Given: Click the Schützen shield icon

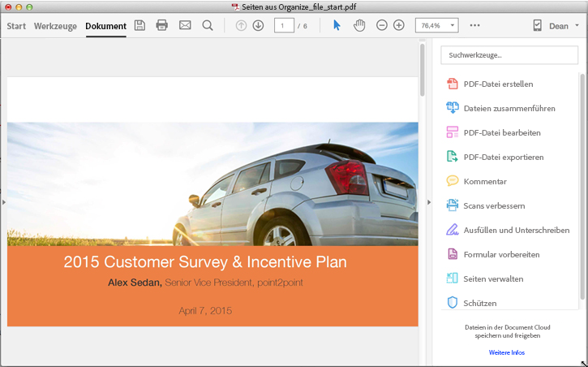Looking at the screenshot, I should (x=453, y=303).
